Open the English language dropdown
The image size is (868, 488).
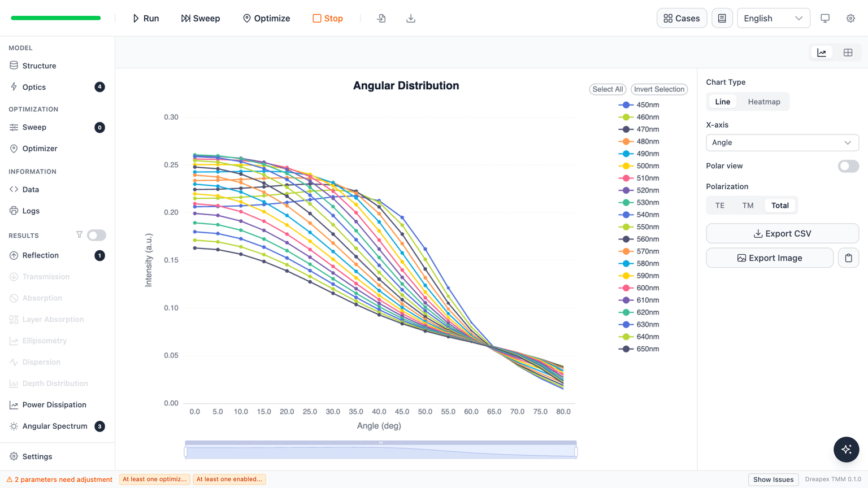coord(773,18)
